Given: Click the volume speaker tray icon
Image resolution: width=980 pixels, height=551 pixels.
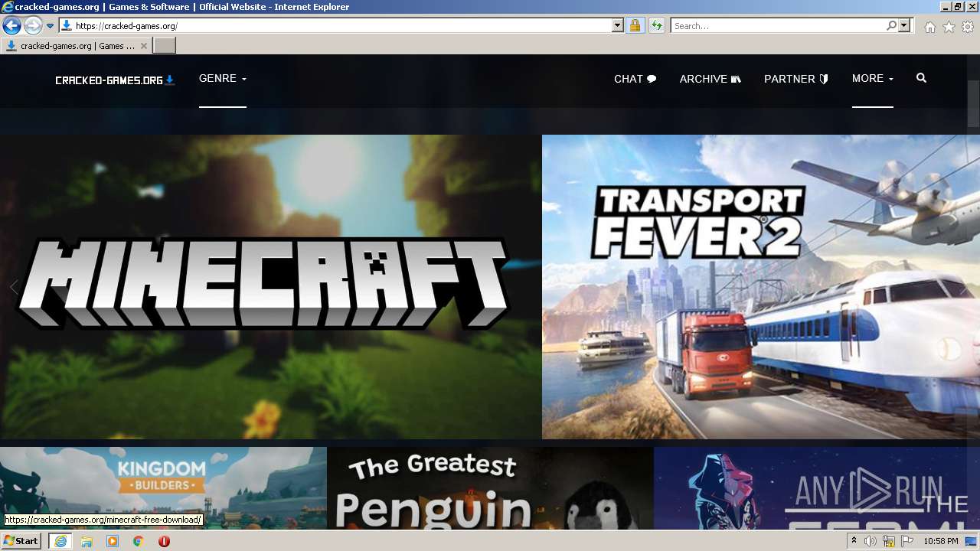Looking at the screenshot, I should [871, 541].
